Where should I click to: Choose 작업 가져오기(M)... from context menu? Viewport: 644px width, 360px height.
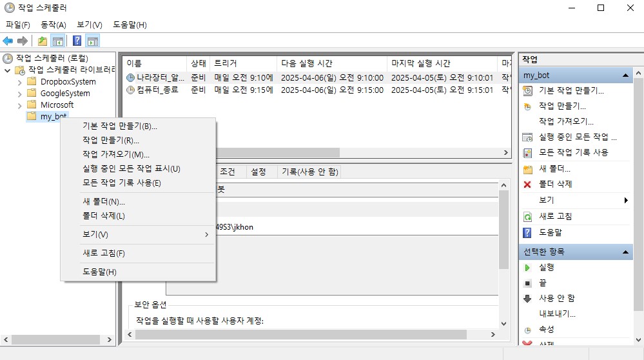138,154
